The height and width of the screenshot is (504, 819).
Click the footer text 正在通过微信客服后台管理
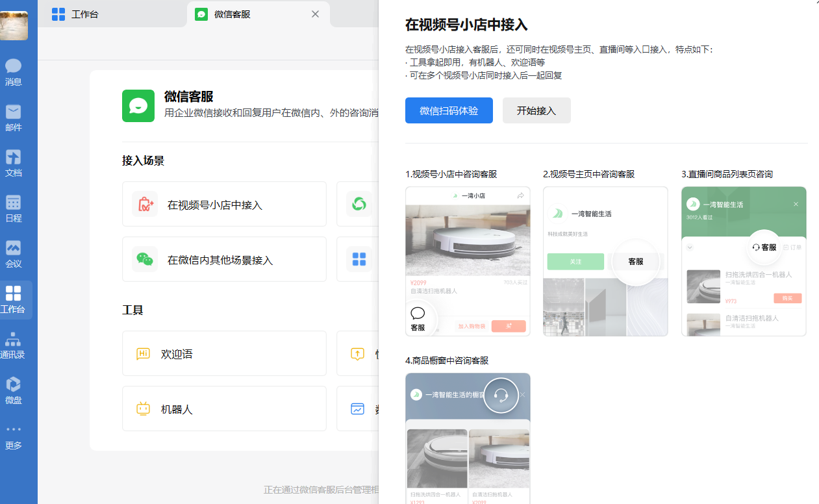tap(321, 490)
